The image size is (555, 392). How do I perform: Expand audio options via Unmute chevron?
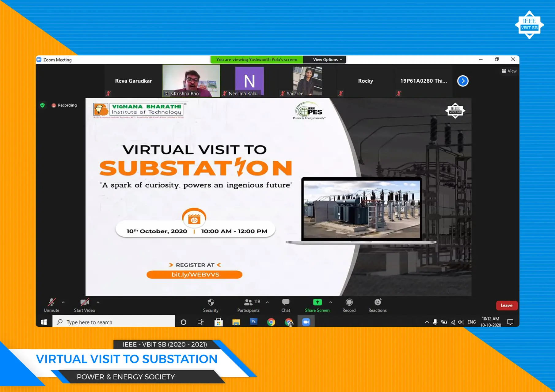tap(63, 302)
